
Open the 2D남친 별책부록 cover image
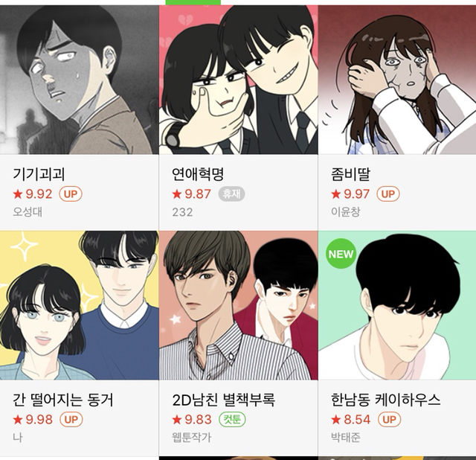[x=238, y=305]
